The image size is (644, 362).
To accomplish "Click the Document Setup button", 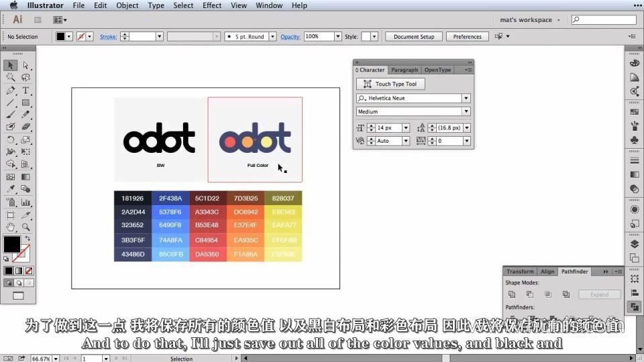I will click(x=414, y=36).
